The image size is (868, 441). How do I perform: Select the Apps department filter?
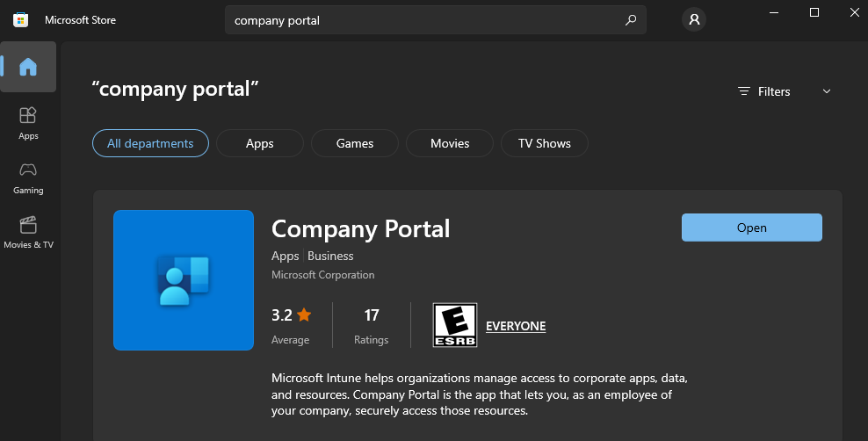click(x=260, y=143)
